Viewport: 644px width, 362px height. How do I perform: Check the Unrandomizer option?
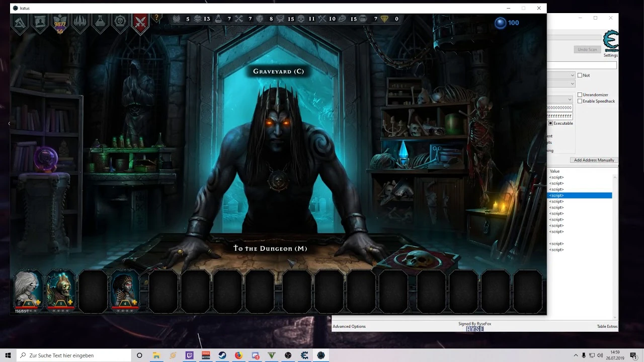pyautogui.click(x=580, y=95)
